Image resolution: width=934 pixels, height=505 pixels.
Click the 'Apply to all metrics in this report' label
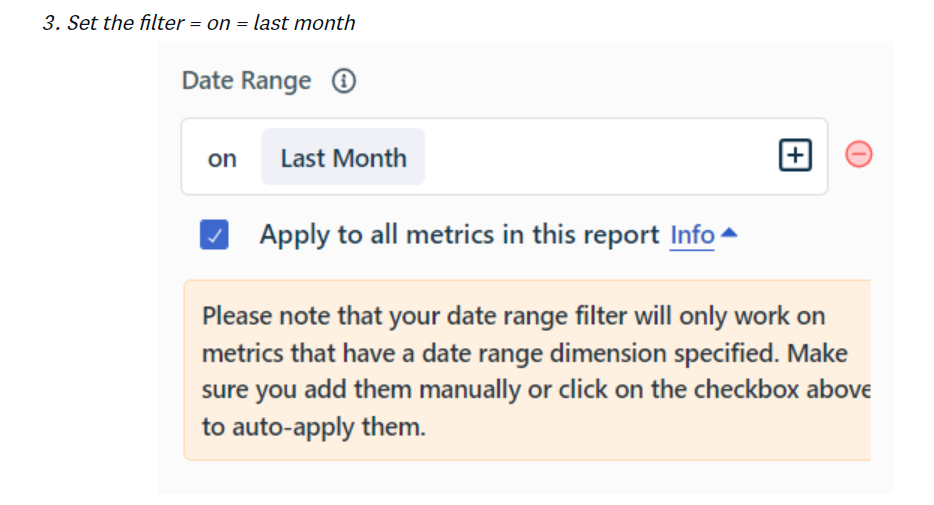[459, 235]
